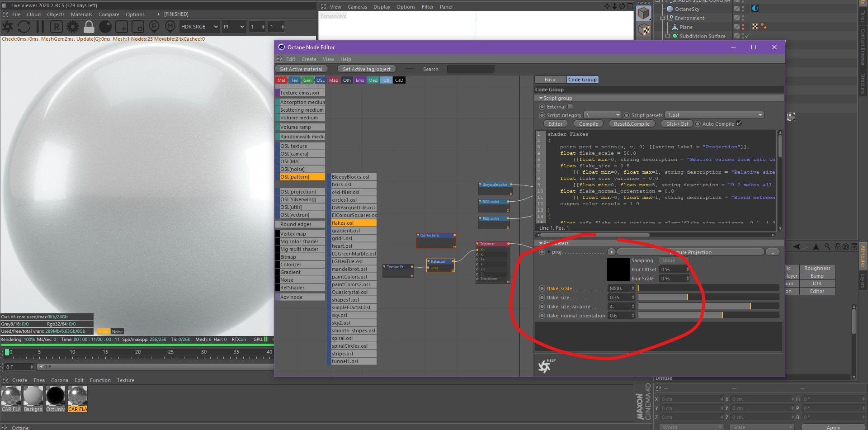Click the Plane checkerboard material tag

(755, 27)
